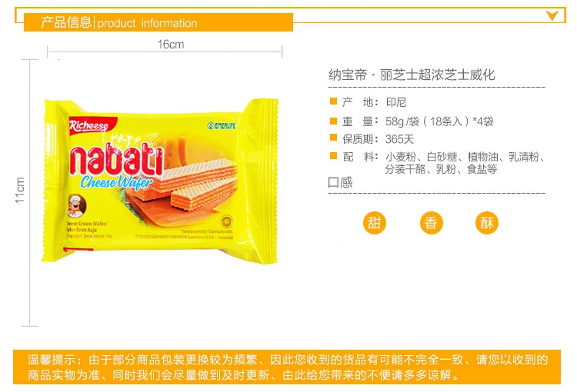Click the Enerlife green logo on package
This screenshot has width=577, height=392.
(x=221, y=126)
